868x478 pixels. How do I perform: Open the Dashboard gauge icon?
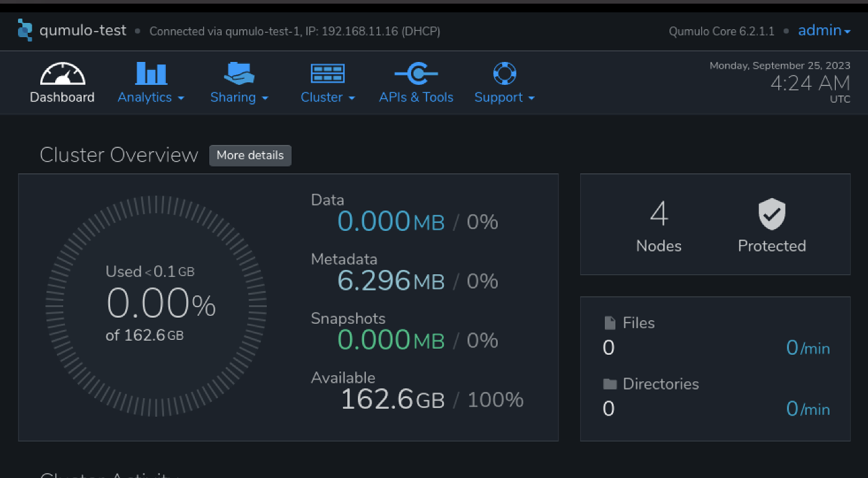click(x=63, y=74)
